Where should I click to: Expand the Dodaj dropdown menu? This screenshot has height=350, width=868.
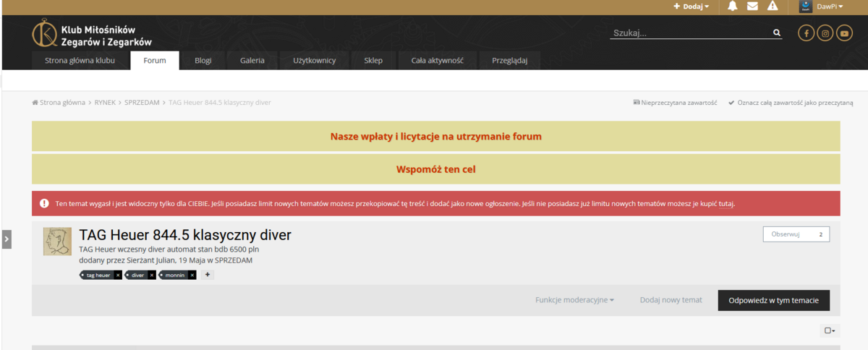click(691, 7)
